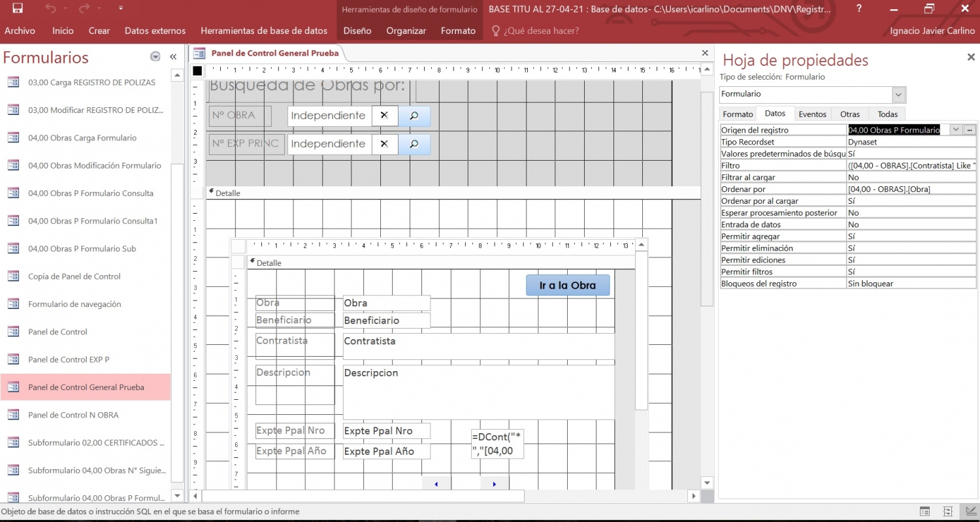
Task: Click the Help question mark icon
Action: [860, 8]
